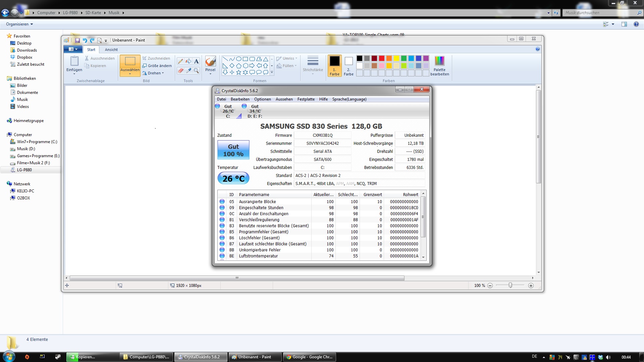
Task: Expand the shapes gallery more arrow
Action: coord(272,72)
